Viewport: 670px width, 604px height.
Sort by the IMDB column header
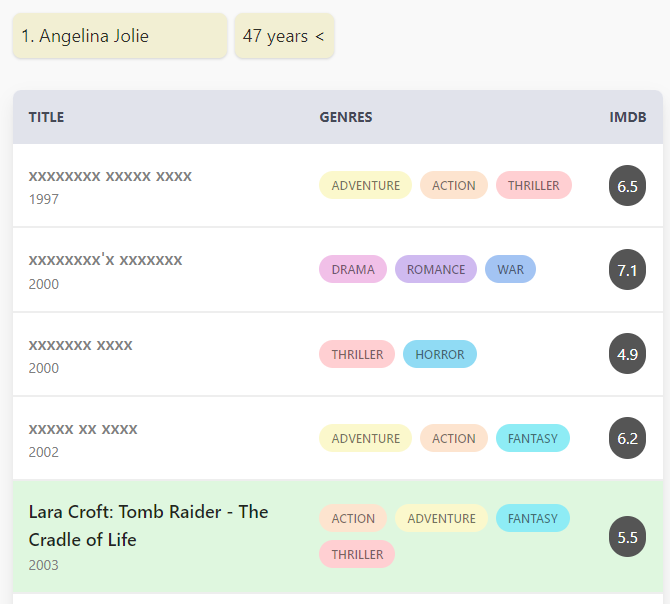[627, 117]
